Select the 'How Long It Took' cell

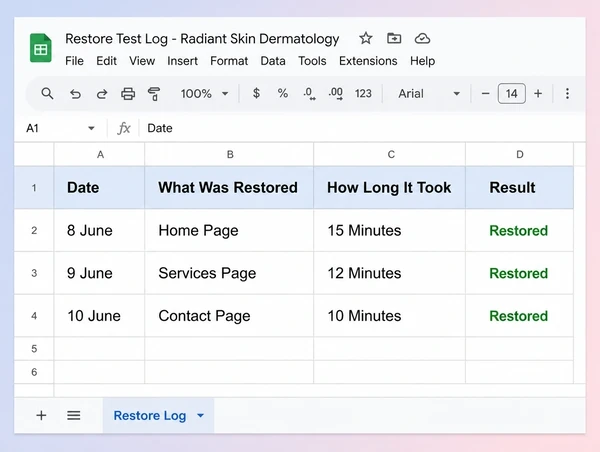coord(390,188)
